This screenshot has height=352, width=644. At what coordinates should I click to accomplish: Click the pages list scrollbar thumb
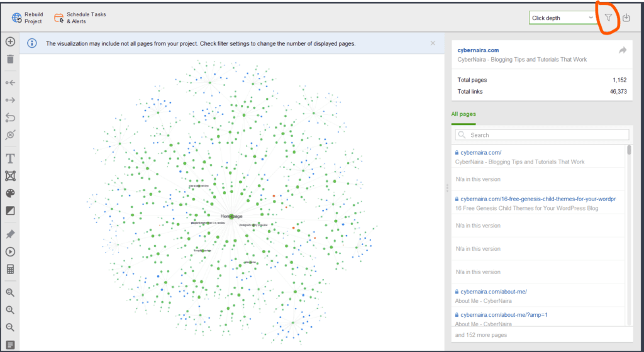(x=629, y=150)
